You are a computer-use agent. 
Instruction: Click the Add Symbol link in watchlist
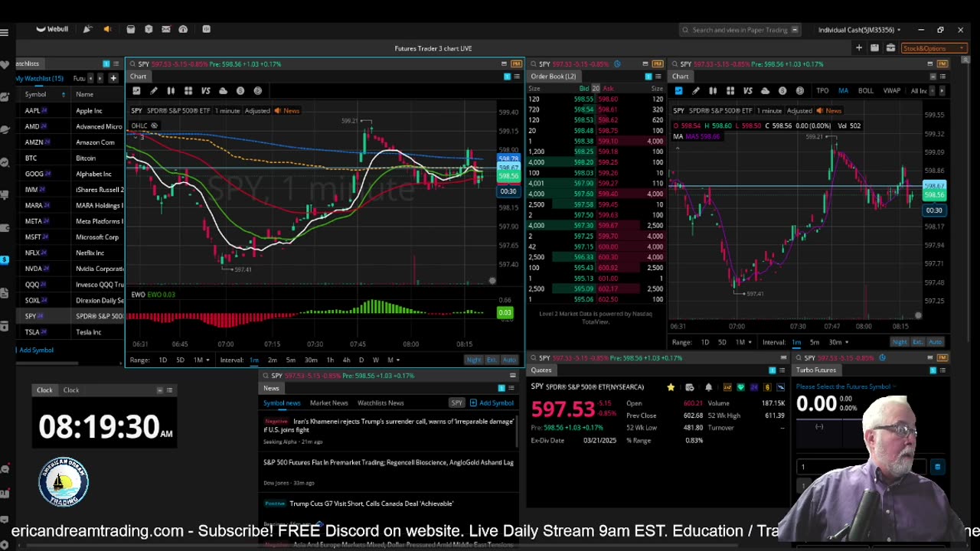click(x=35, y=350)
